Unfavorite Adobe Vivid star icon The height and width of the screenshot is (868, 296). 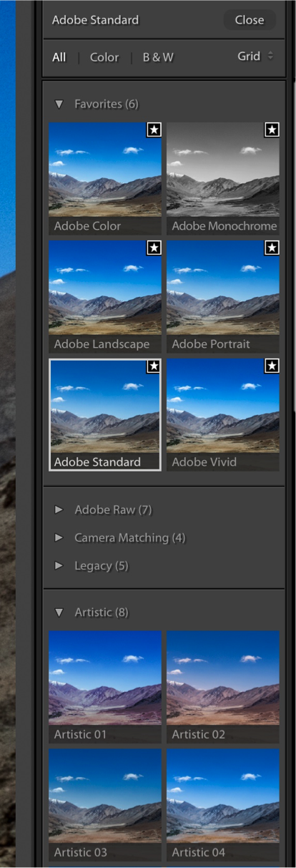[272, 366]
